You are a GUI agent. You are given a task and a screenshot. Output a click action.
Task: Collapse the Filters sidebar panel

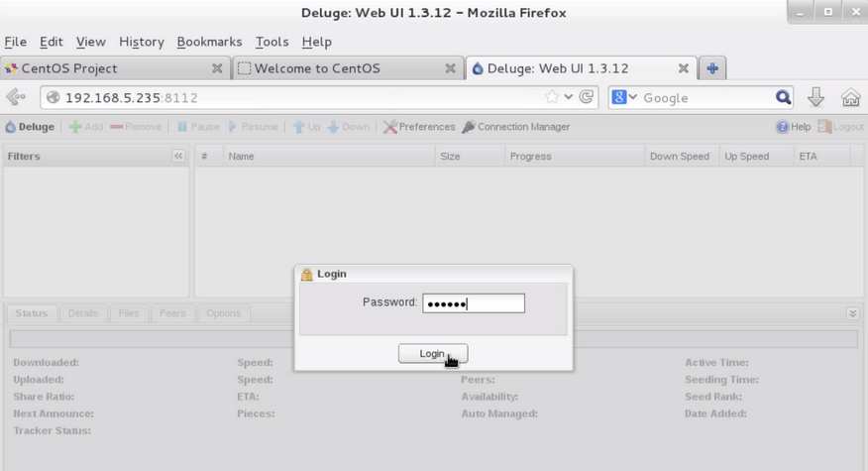[x=178, y=156]
